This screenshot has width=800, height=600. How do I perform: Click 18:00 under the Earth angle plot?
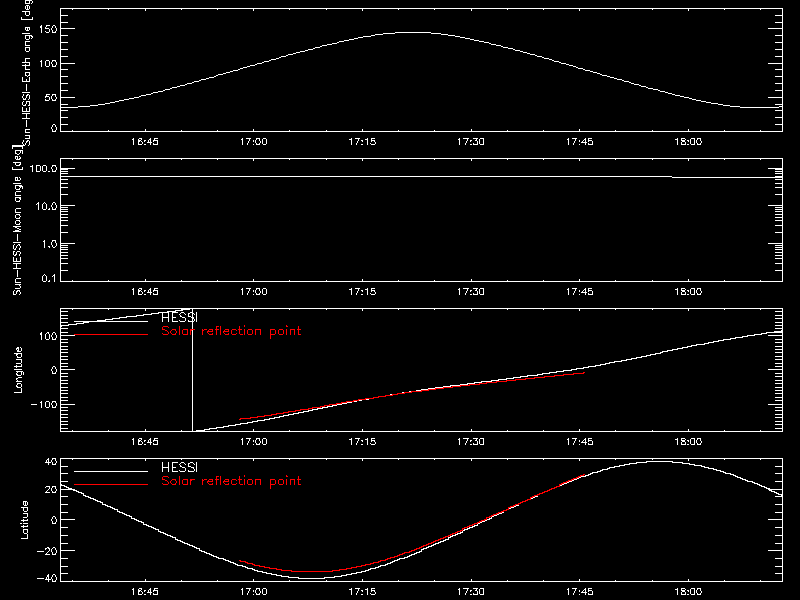tap(688, 142)
